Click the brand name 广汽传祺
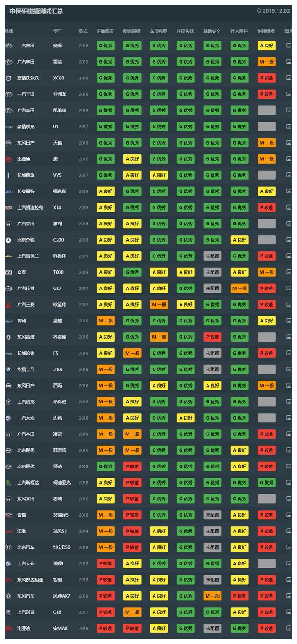This screenshot has width=297, height=644. coord(26,289)
